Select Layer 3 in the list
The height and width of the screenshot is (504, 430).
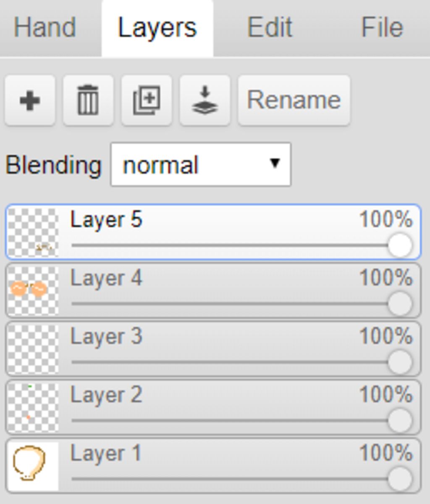[x=213, y=349]
